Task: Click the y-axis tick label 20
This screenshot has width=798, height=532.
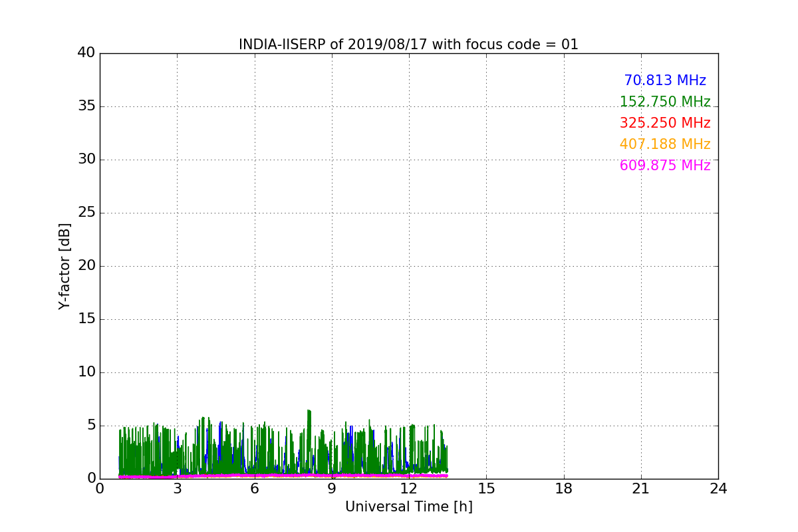Action: tap(86, 266)
